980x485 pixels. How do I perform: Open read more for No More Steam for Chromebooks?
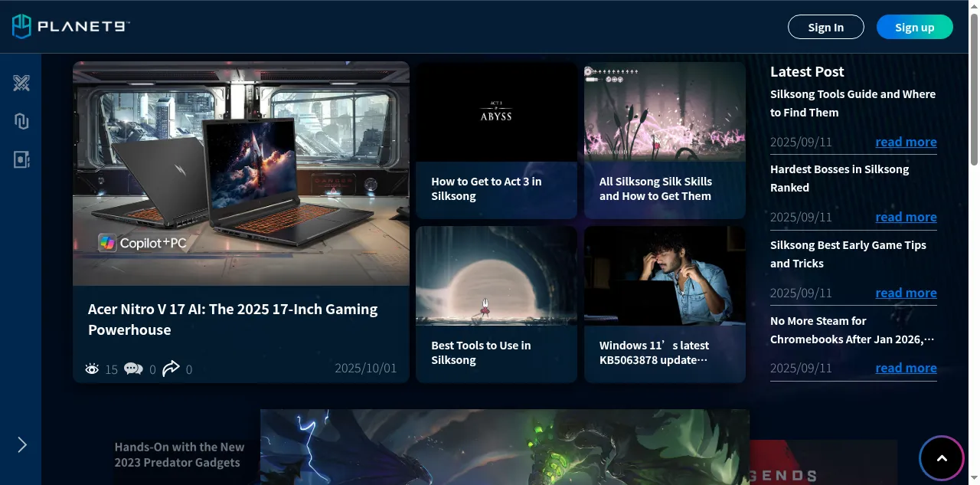tap(906, 368)
